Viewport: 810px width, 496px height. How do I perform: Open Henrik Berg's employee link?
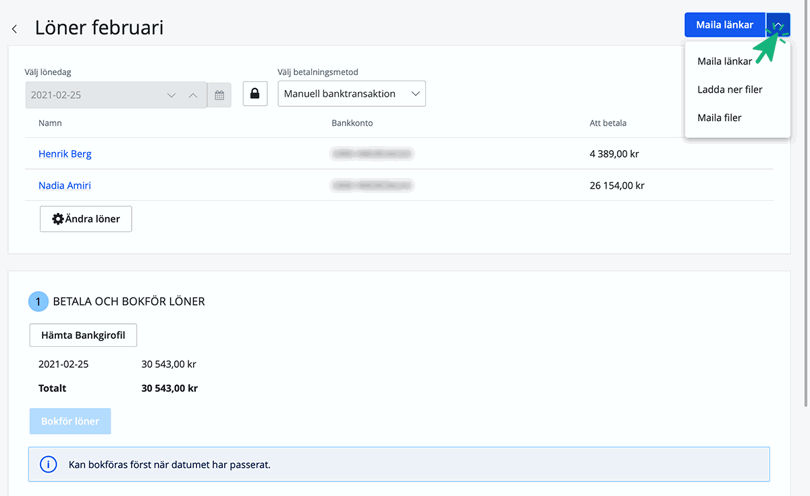pos(65,154)
